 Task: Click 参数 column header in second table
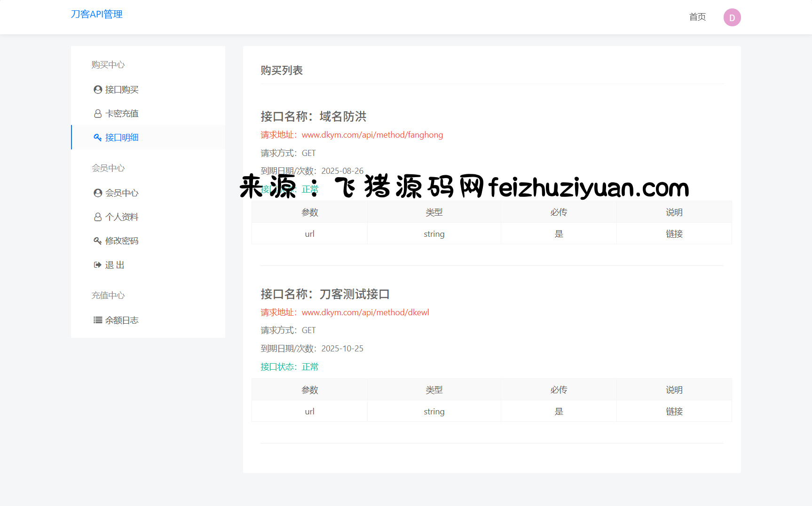(309, 390)
